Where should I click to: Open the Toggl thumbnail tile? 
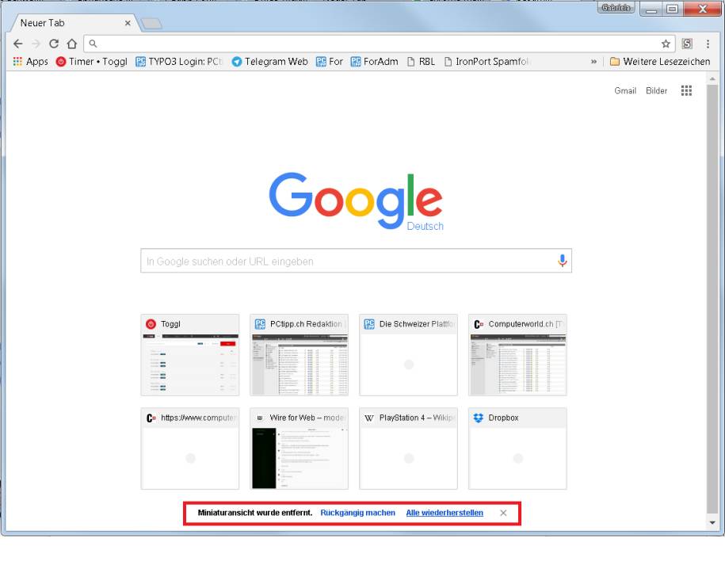(x=190, y=355)
